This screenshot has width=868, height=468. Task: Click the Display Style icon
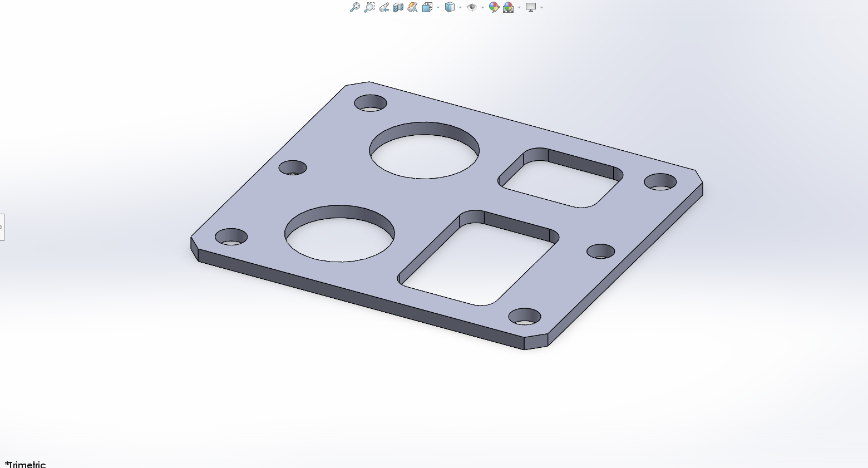450,7
